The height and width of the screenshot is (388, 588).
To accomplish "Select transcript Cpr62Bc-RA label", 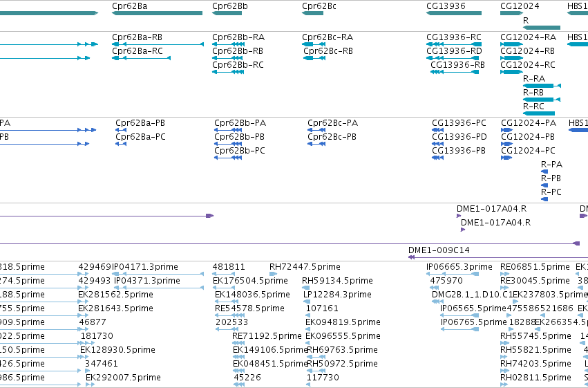I will (328, 37).
